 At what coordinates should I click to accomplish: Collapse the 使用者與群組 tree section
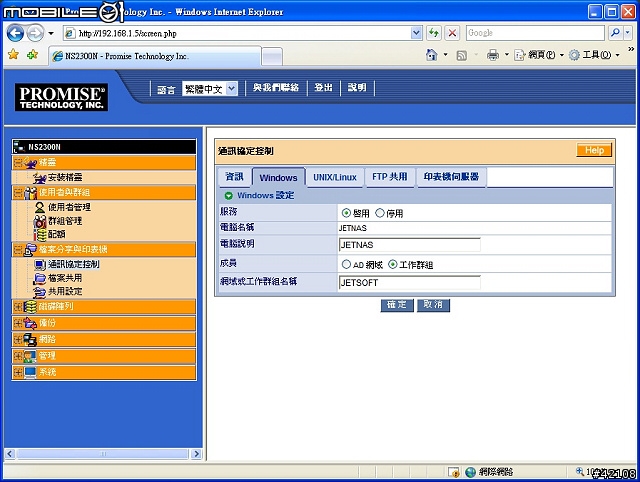(18, 193)
